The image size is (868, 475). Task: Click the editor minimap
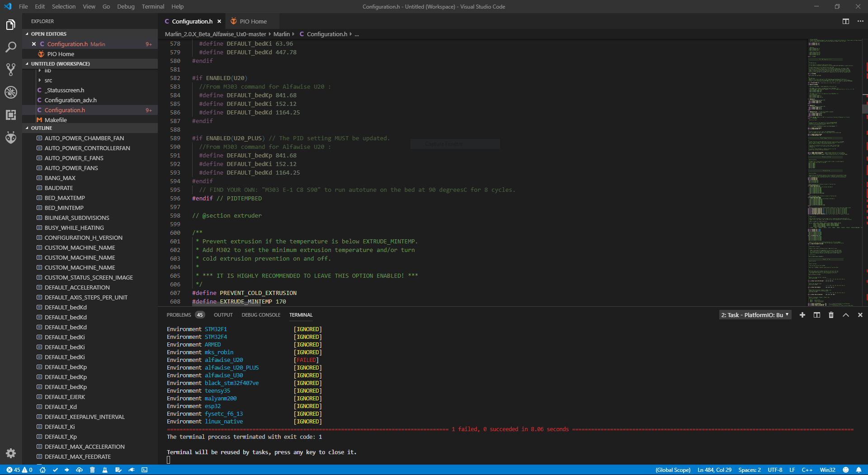[x=834, y=172]
